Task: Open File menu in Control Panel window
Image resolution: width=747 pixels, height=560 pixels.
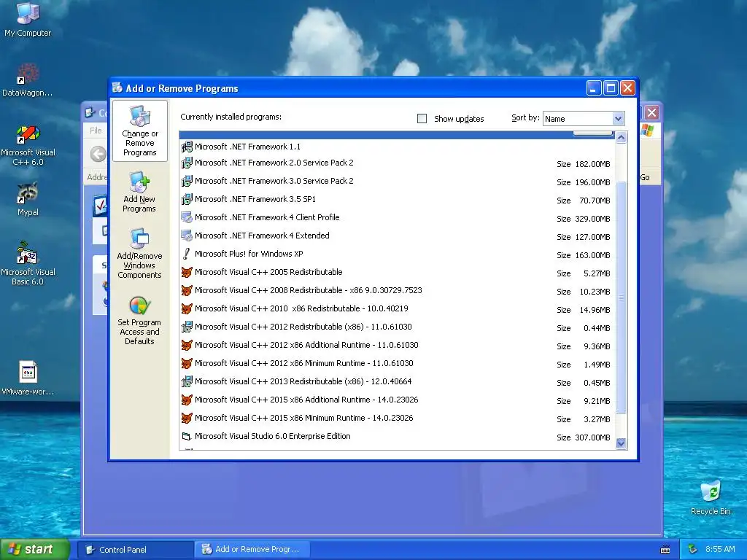Action: 96,131
